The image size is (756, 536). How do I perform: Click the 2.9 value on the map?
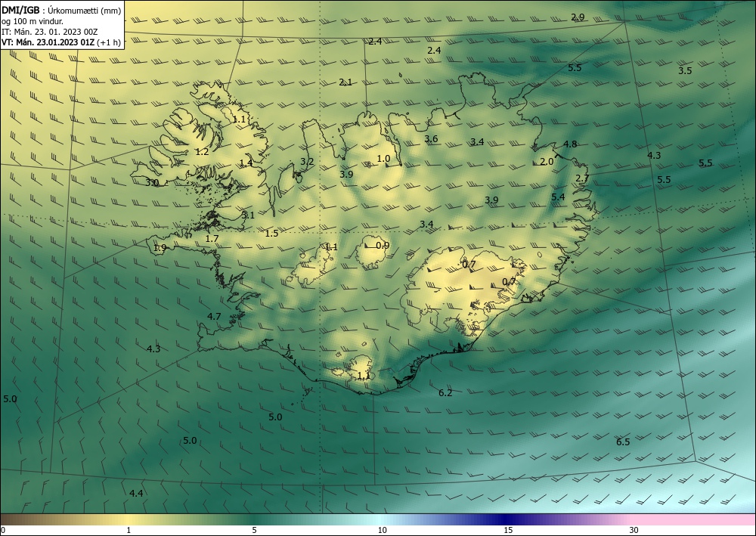[x=578, y=17]
